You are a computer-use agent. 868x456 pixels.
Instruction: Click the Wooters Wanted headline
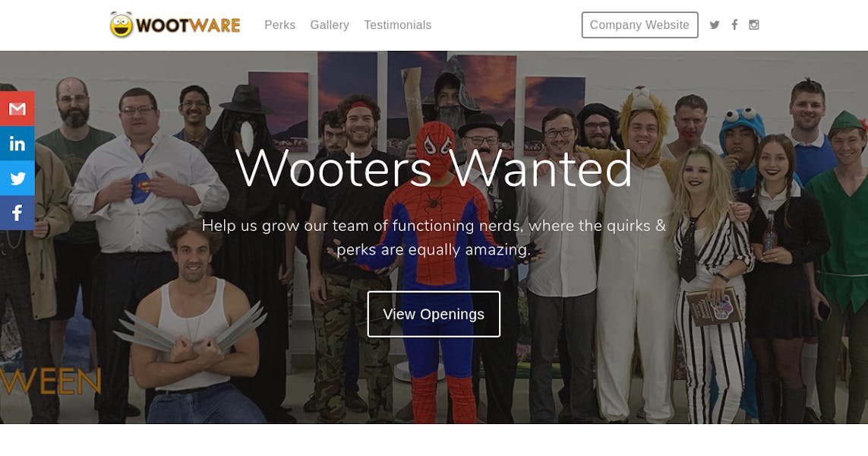pos(434,168)
